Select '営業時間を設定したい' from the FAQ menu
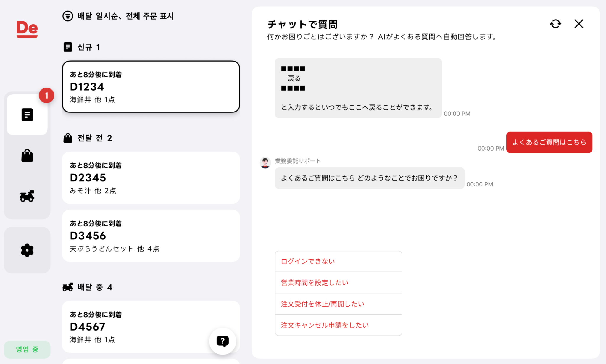Screen dimensions: 606x364 [x=314, y=282]
